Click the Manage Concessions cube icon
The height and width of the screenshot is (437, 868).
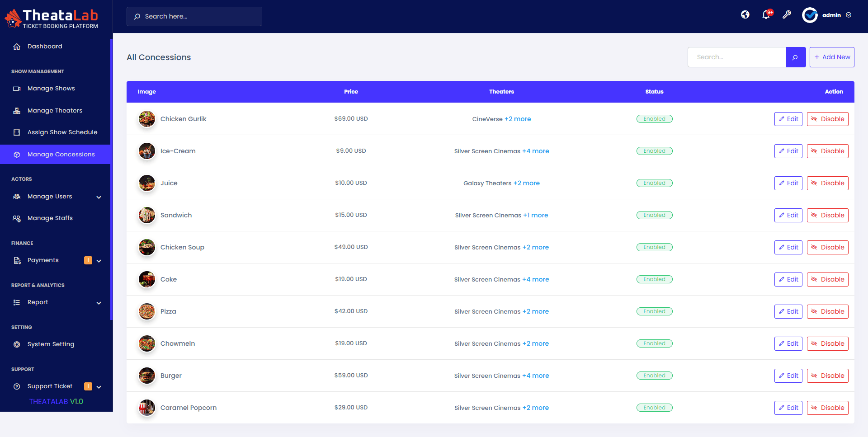[17, 155]
